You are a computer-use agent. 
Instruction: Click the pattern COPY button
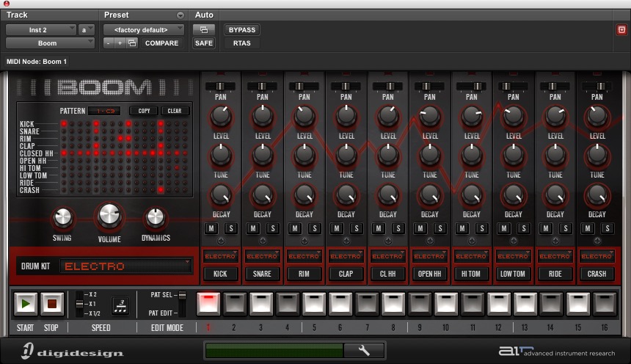[x=144, y=111]
